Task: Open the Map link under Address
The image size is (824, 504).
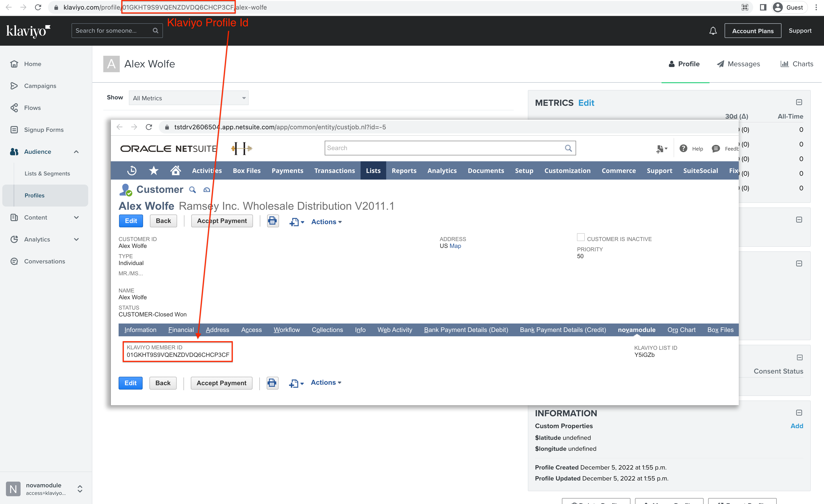Action: click(455, 246)
